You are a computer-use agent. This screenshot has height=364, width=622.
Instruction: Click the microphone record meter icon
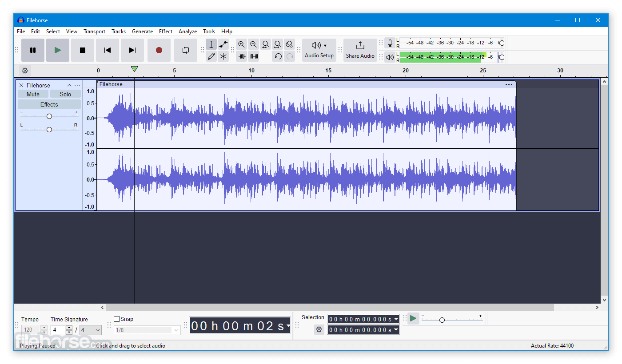(x=390, y=43)
